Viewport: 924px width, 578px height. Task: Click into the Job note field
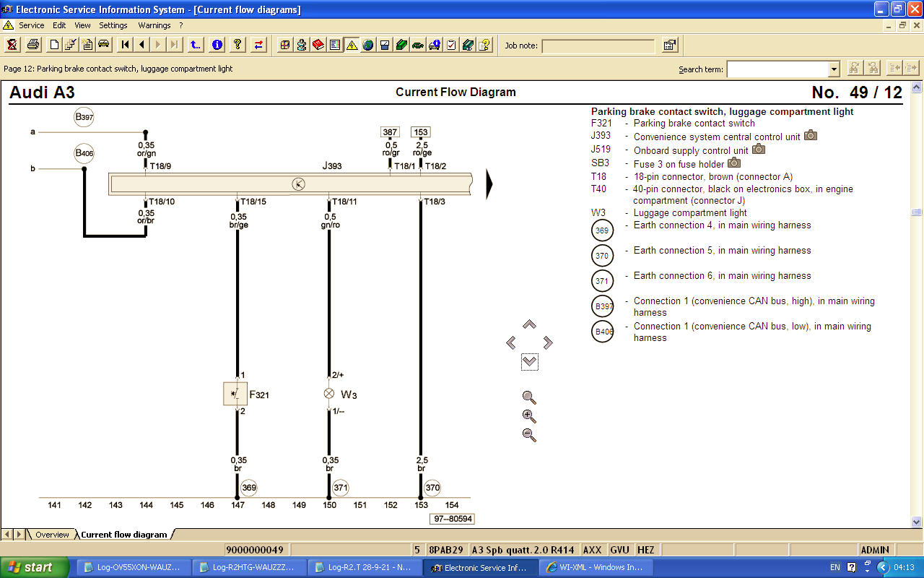tap(598, 46)
